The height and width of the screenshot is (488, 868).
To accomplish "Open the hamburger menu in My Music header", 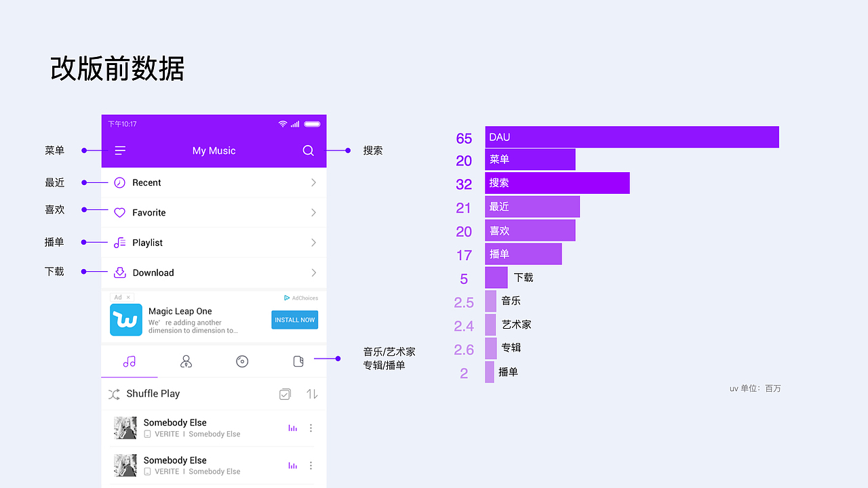I will tap(120, 150).
